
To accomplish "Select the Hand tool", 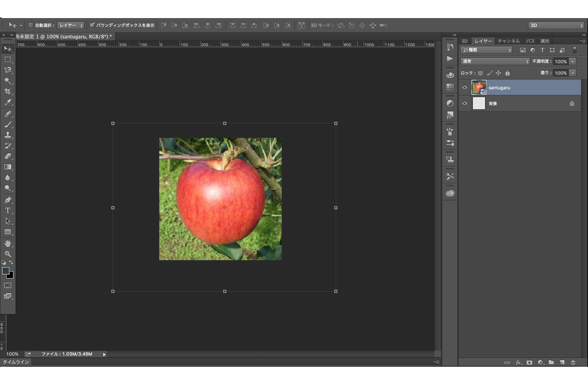I will [x=8, y=243].
